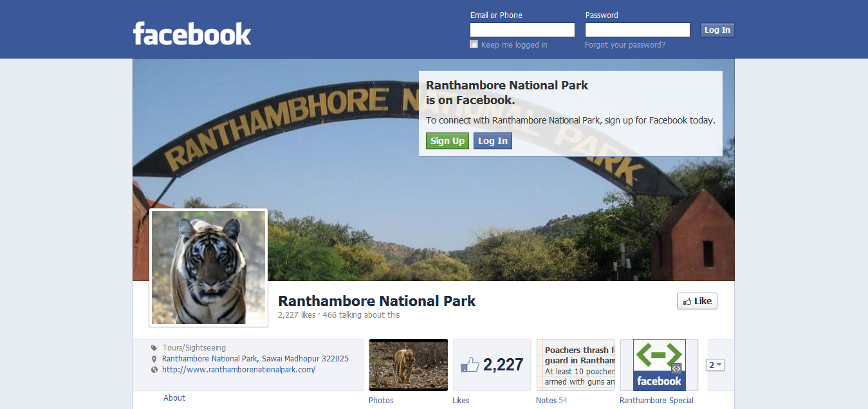This screenshot has width=868, height=409.
Task: Click the Ranthambore Special label link
Action: coord(656,401)
